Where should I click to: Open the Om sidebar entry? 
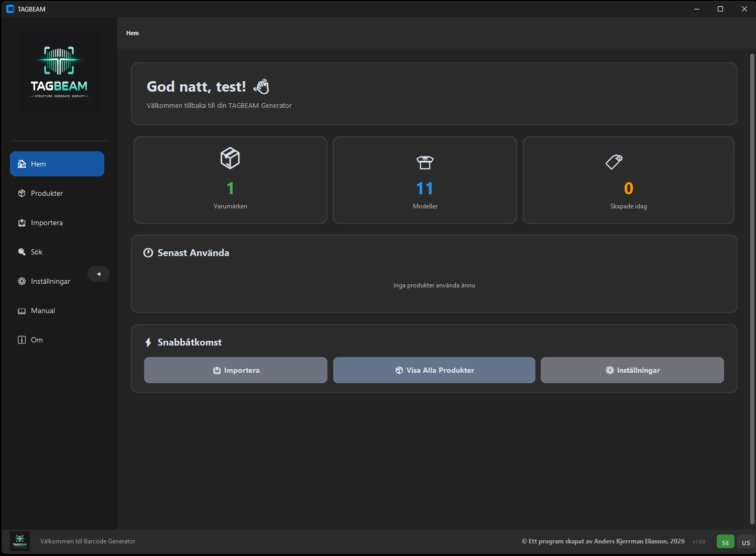coord(57,340)
